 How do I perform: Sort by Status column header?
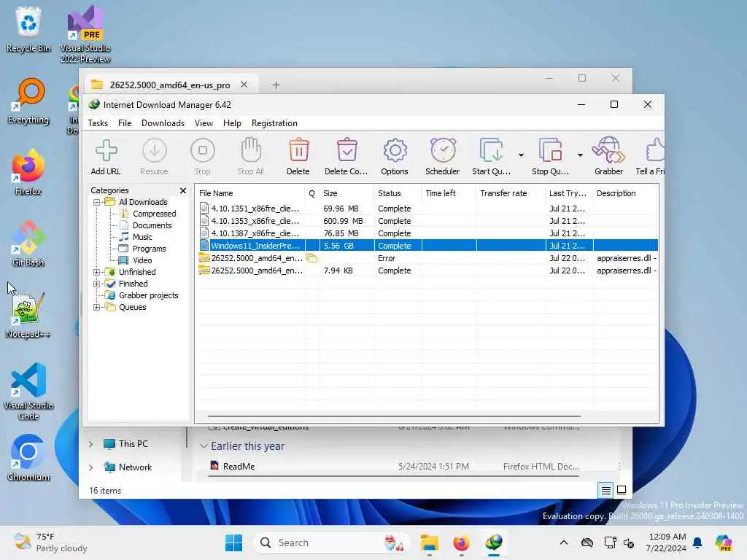point(398,193)
